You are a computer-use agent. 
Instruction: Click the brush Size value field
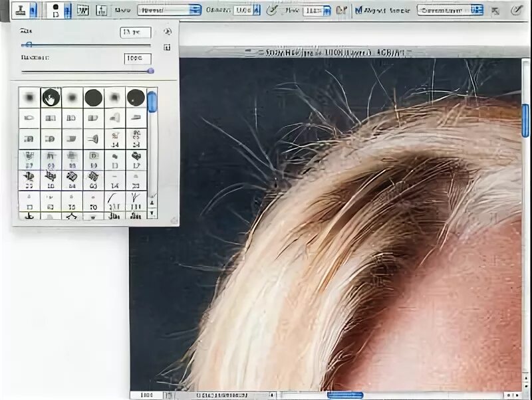pyautogui.click(x=136, y=32)
